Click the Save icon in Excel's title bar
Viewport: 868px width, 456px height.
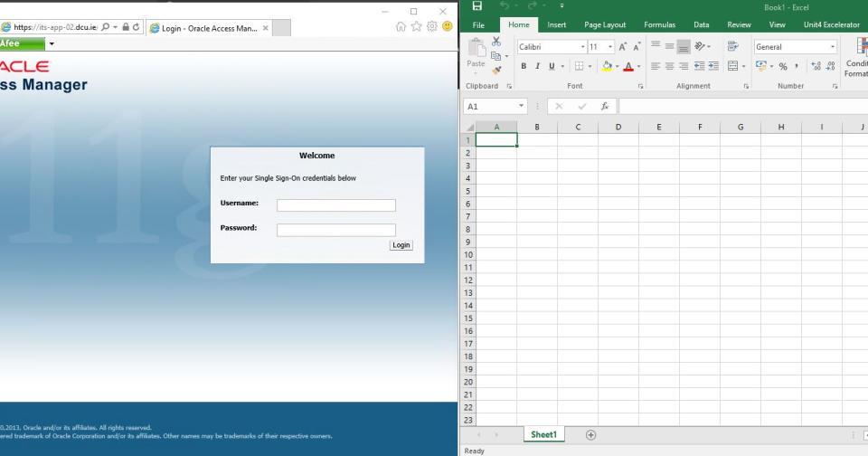476,6
